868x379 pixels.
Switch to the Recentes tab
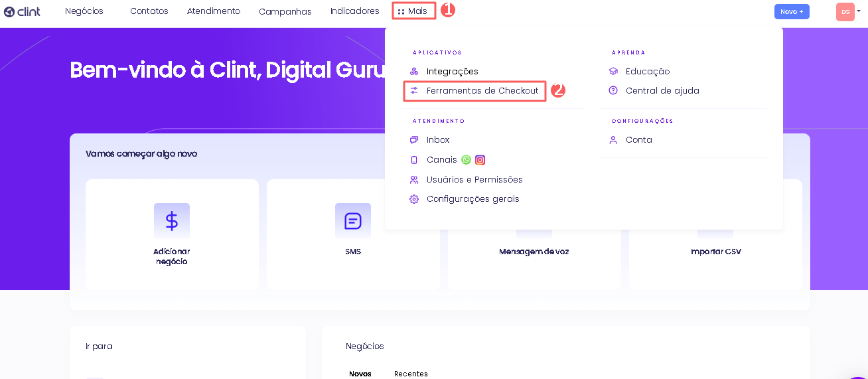[411, 374]
